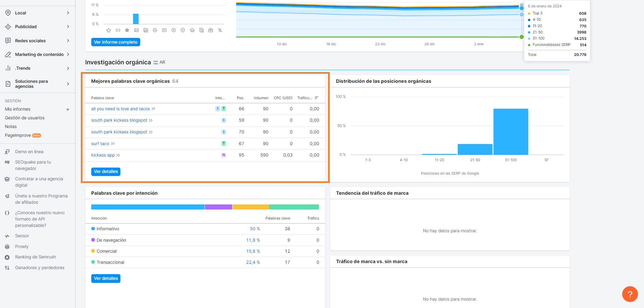Select the star SERP feature icon
This screenshot has width=644, height=308.
coord(127,30)
